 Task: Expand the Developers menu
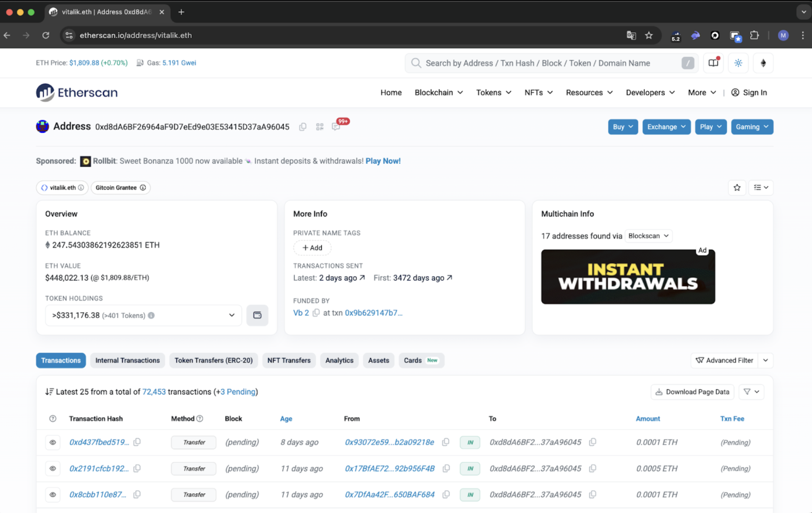(x=650, y=93)
